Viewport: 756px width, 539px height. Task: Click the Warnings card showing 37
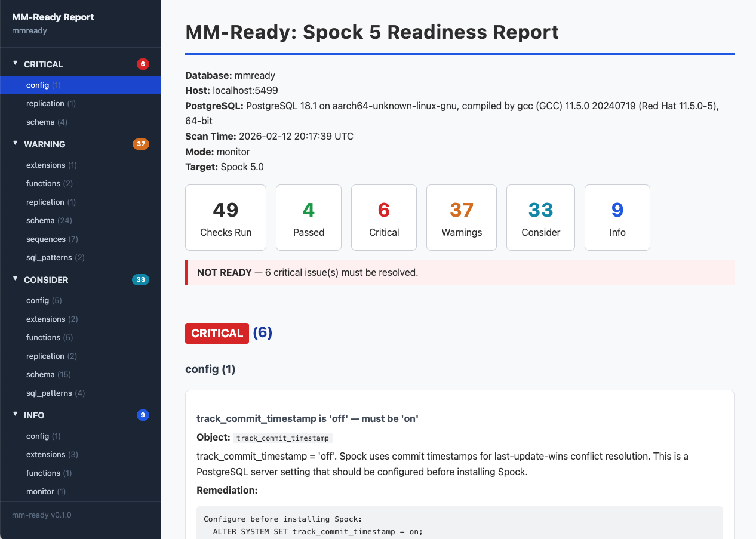click(461, 217)
